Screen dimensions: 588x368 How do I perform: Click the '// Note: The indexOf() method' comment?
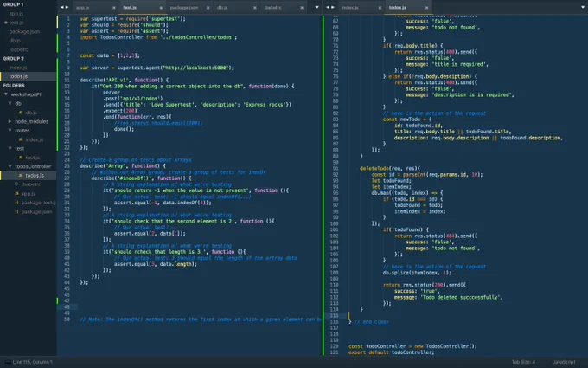click(x=201, y=320)
